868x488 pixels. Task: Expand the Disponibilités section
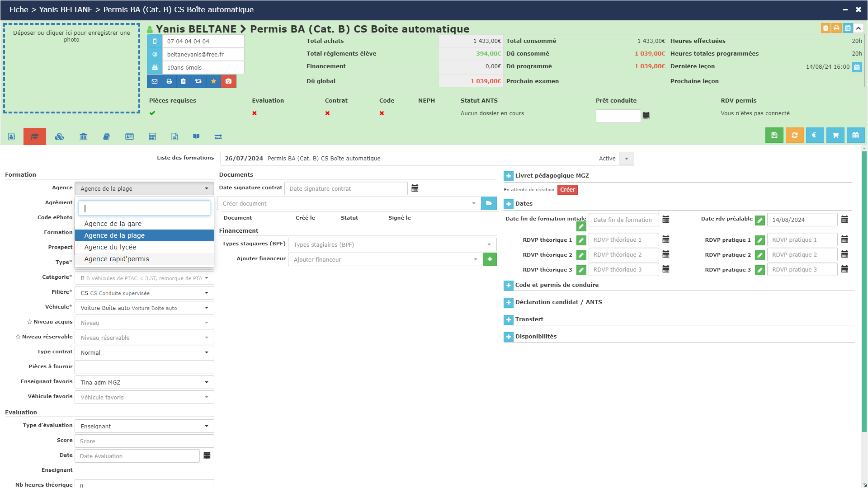tap(509, 337)
